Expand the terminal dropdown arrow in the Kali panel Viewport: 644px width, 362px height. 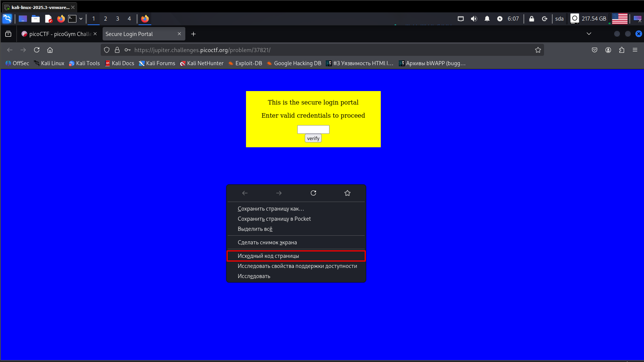tap(81, 18)
